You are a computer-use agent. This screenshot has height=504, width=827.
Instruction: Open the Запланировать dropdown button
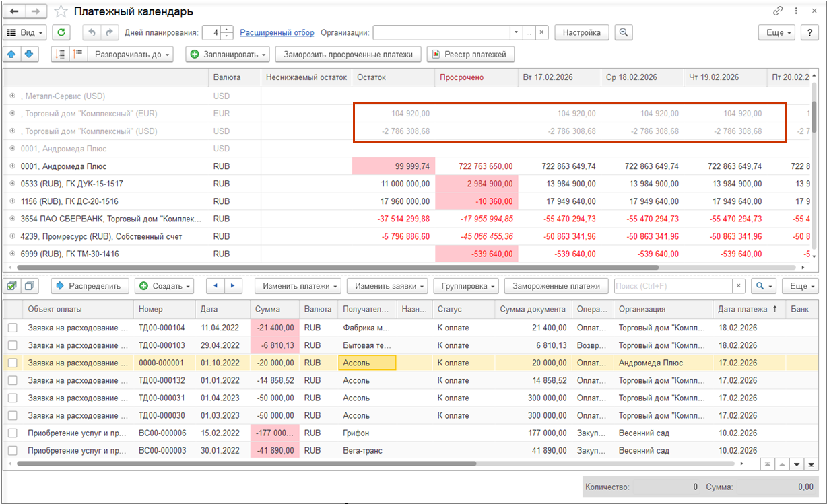pyautogui.click(x=228, y=54)
